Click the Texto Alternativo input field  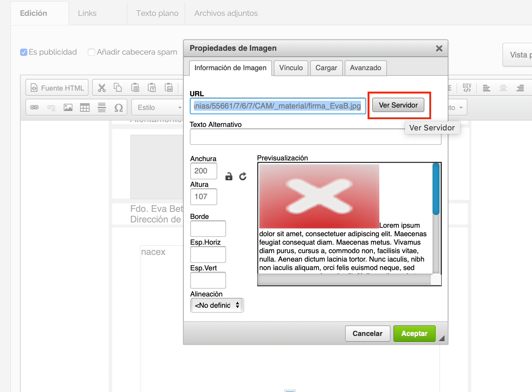click(x=297, y=137)
